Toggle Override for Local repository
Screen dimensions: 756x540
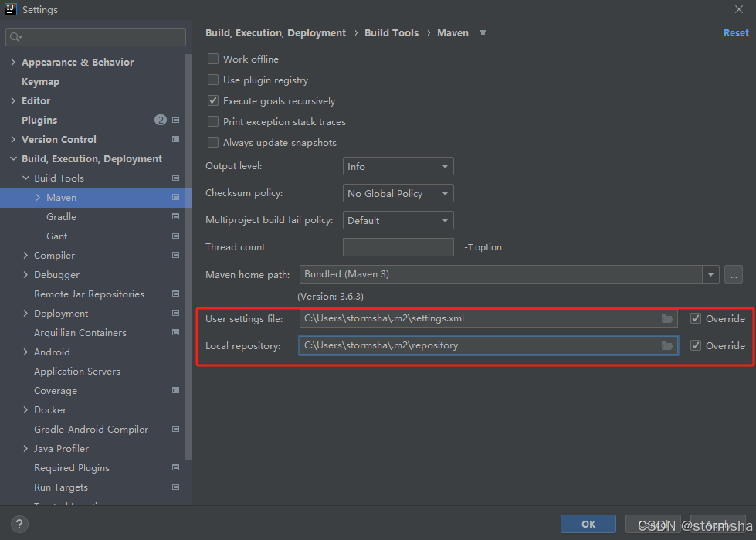[696, 345]
